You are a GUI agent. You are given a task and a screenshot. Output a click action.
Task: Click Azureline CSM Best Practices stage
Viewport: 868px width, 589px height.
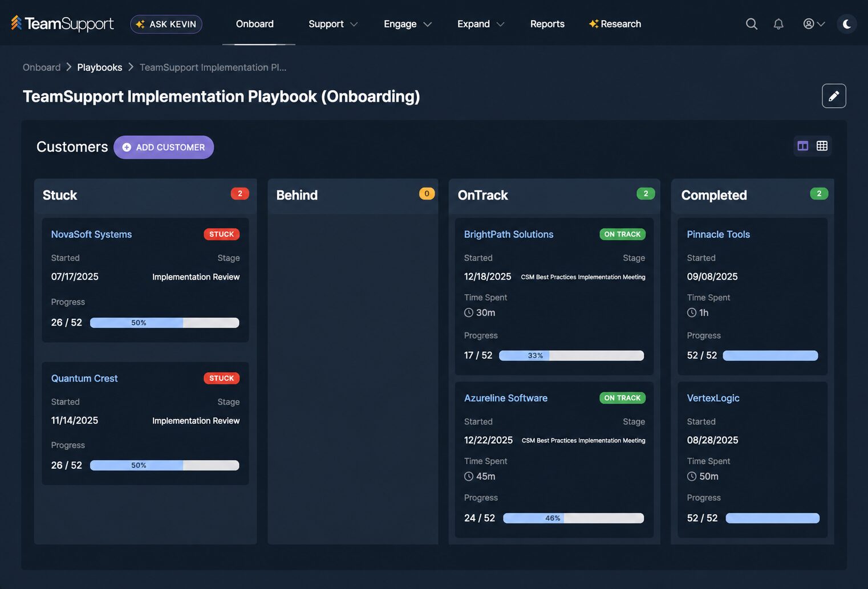pos(583,441)
